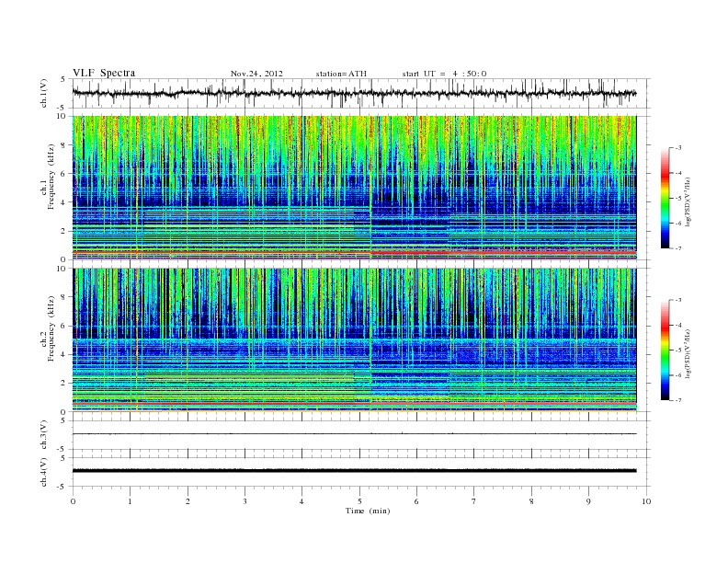Click the 'ch.1(V)' waveform axis label

tap(43, 93)
